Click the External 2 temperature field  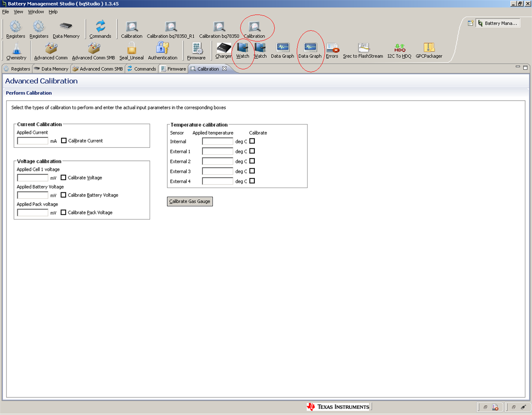[218, 161]
